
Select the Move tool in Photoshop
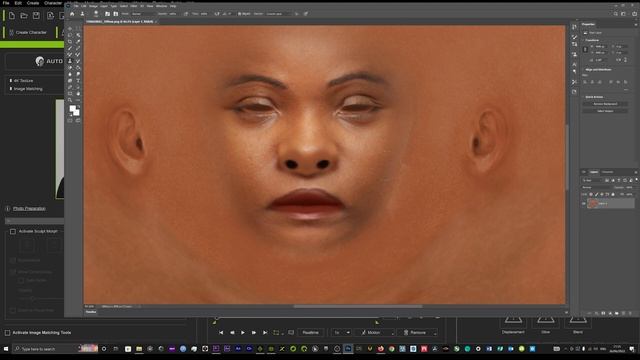pos(70,29)
